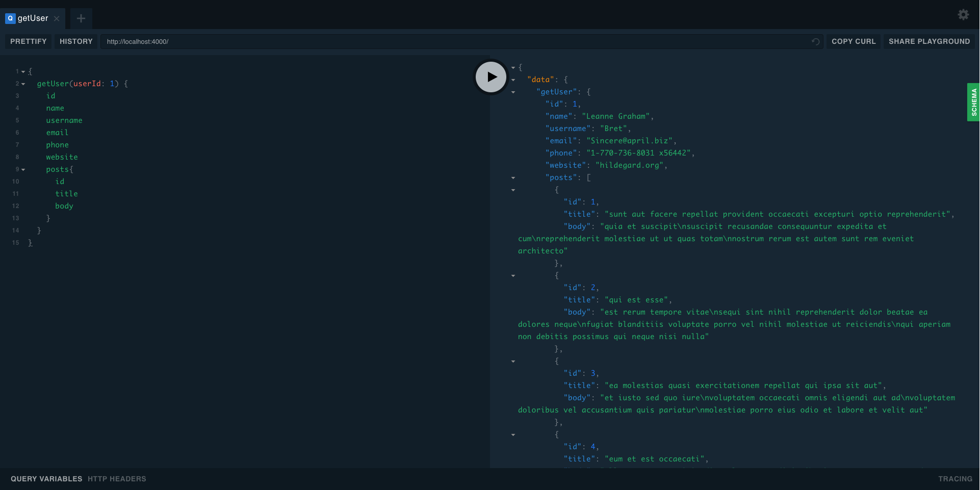Open playground settings via gear icon
Image resolution: width=980 pixels, height=490 pixels.
[963, 15]
